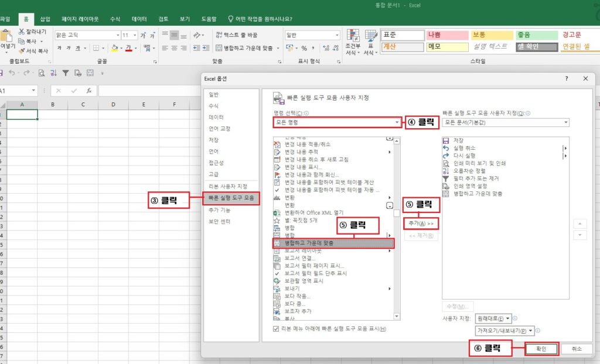Select cell A1 in the worksheet

pos(22,114)
